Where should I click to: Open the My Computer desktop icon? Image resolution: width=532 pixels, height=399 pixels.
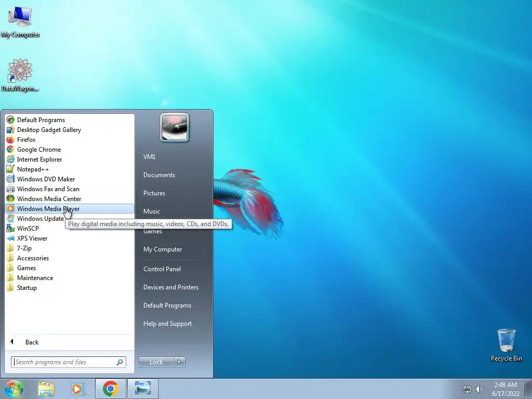point(20,21)
